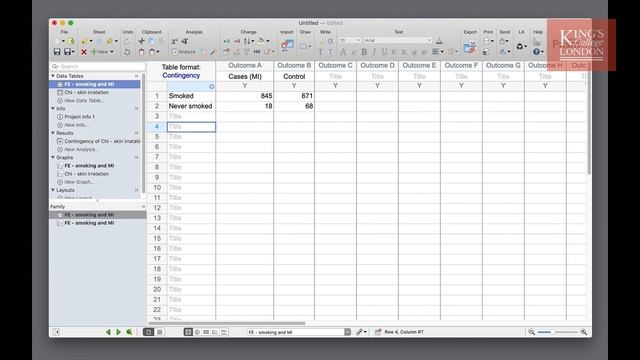Click the Analyze button
This screenshot has width=640, height=360.
(184, 52)
